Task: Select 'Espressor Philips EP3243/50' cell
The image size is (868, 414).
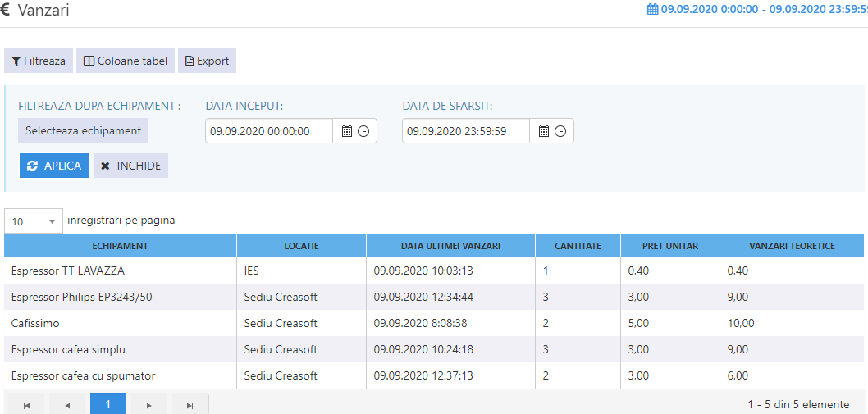Action: tap(120, 298)
